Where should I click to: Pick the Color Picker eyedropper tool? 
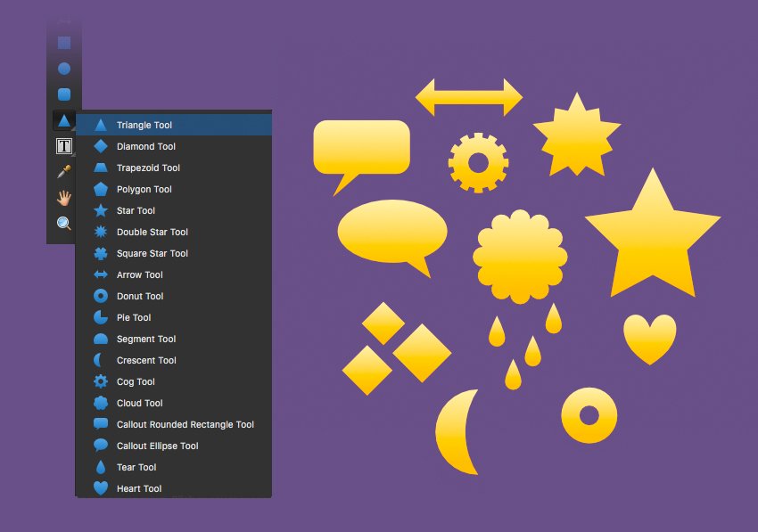click(64, 171)
